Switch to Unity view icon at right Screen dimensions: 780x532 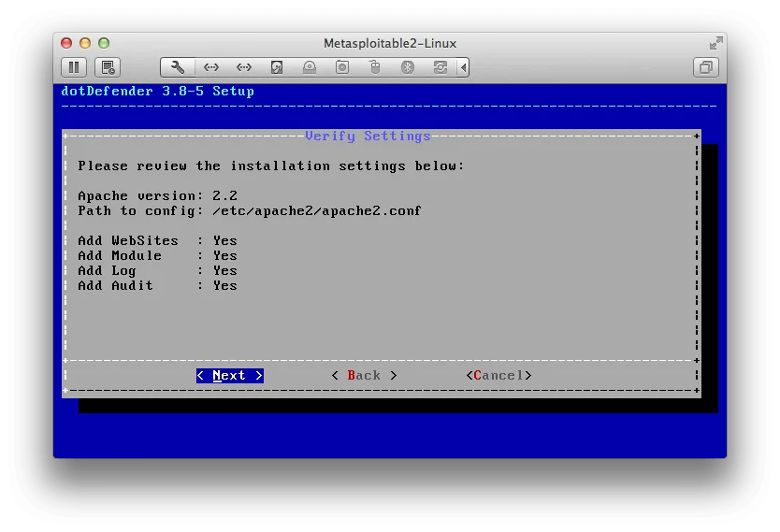(x=706, y=67)
